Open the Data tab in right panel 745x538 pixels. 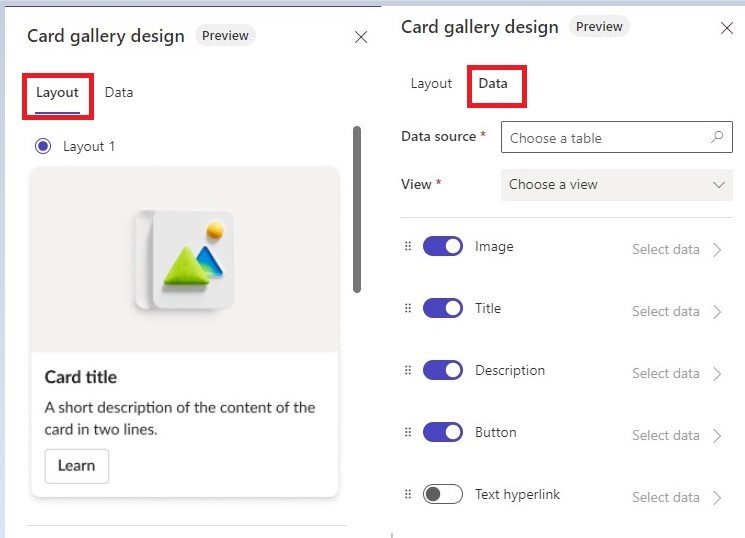493,83
